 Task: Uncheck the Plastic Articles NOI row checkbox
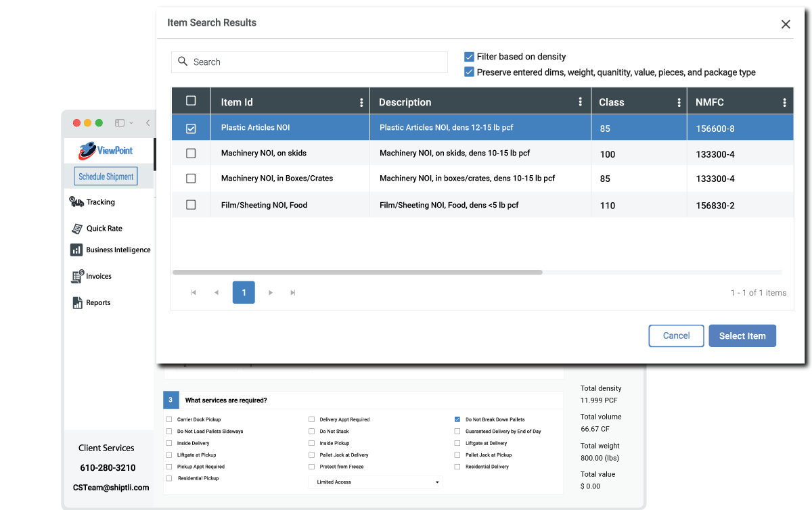(x=191, y=128)
